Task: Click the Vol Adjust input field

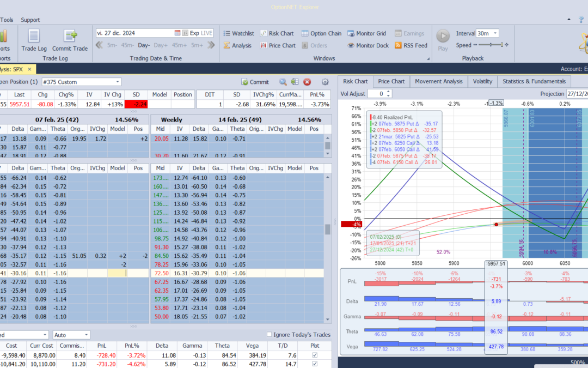Action: pos(377,94)
